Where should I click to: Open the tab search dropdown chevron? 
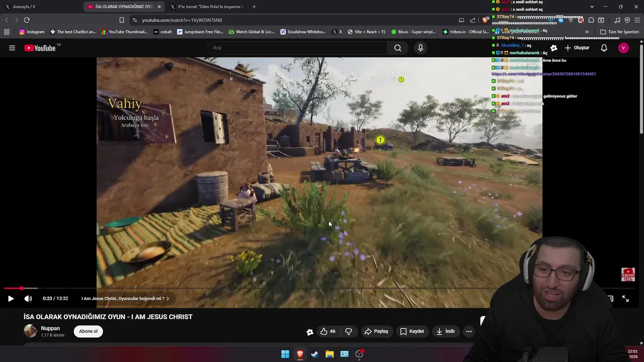click(x=592, y=7)
